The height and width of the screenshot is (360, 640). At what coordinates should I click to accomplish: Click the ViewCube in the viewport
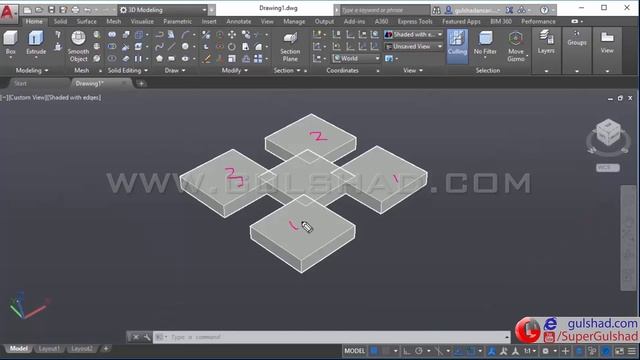coord(608,133)
